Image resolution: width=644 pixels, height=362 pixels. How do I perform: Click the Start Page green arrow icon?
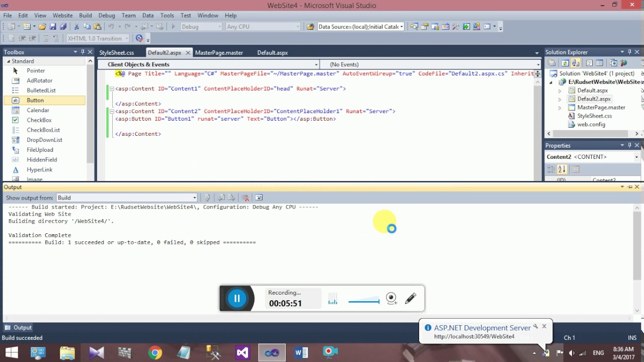click(466, 27)
